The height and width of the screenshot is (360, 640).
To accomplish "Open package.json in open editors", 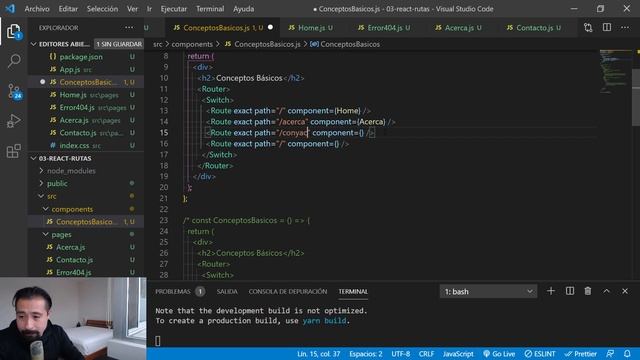I will 81,57.
